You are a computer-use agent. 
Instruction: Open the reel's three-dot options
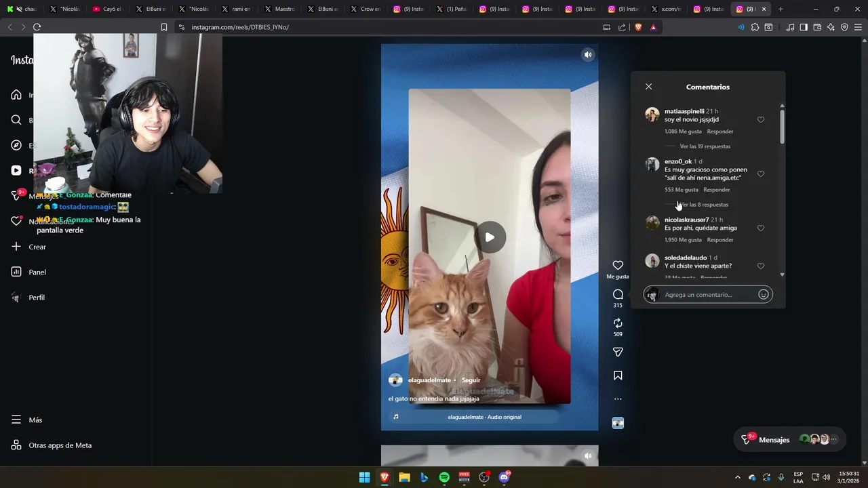pos(618,399)
